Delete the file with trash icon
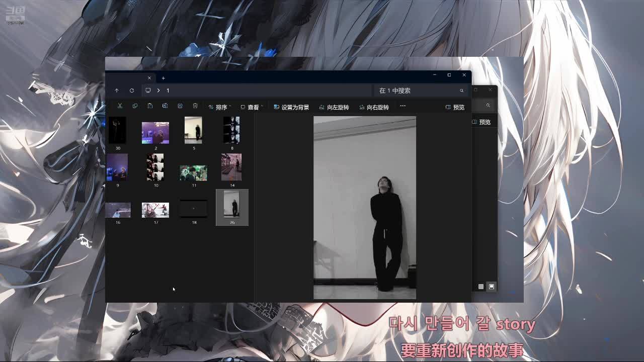This screenshot has height=362, width=644. coord(195,106)
